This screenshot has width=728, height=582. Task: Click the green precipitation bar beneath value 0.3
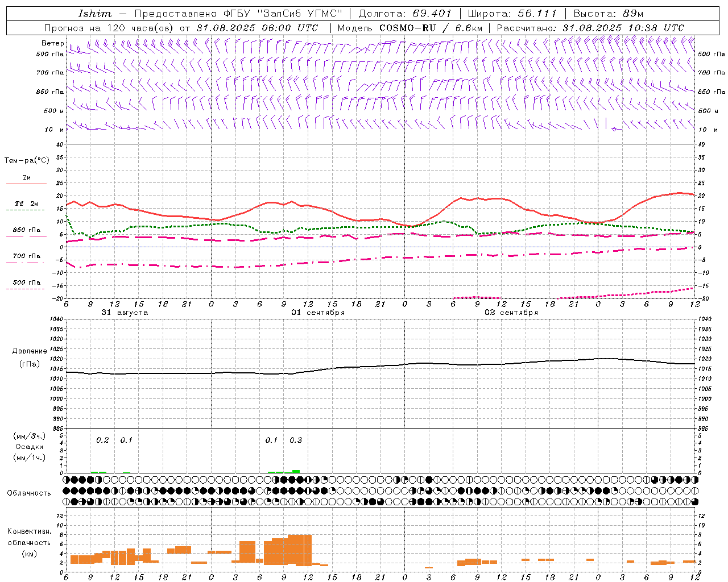(x=296, y=471)
